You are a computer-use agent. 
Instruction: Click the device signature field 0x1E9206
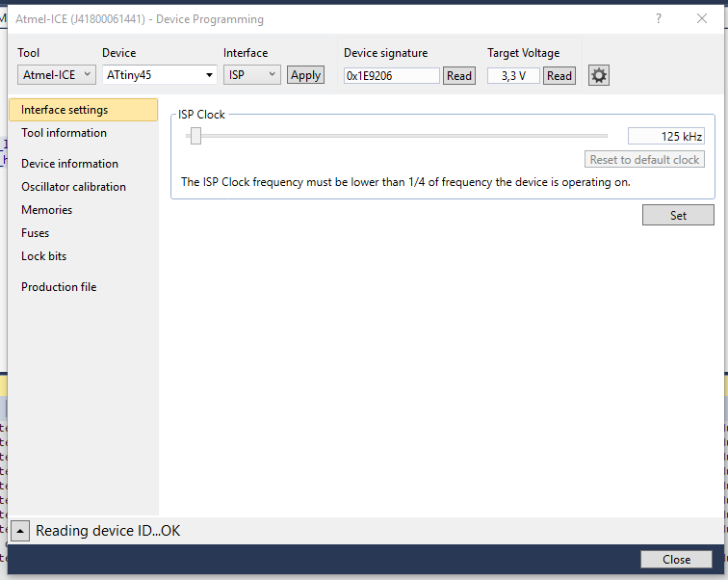[392, 76]
